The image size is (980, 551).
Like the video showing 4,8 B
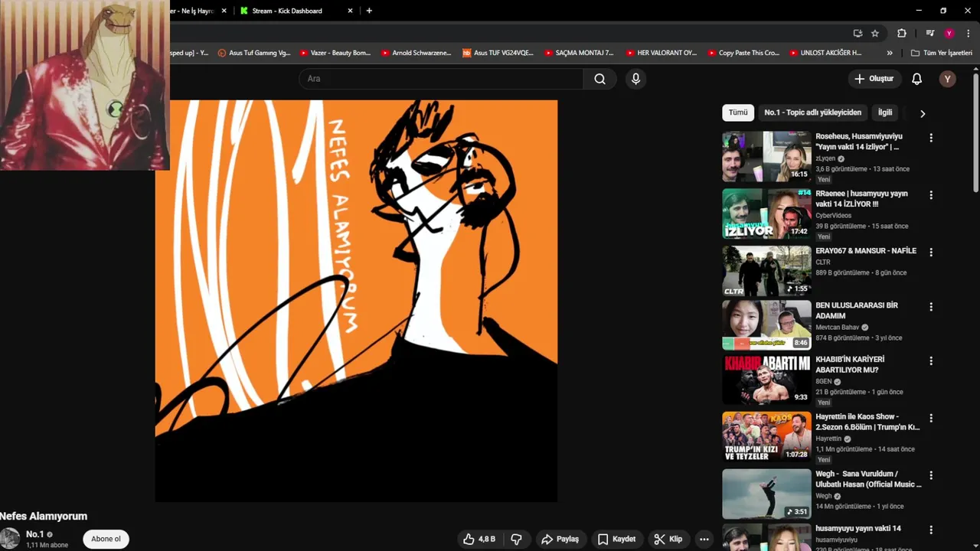479,539
